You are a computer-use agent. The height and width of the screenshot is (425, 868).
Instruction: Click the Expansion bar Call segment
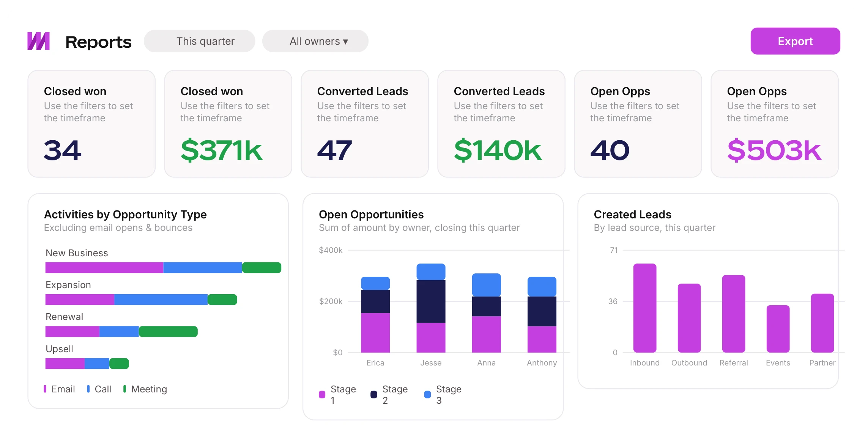161,300
